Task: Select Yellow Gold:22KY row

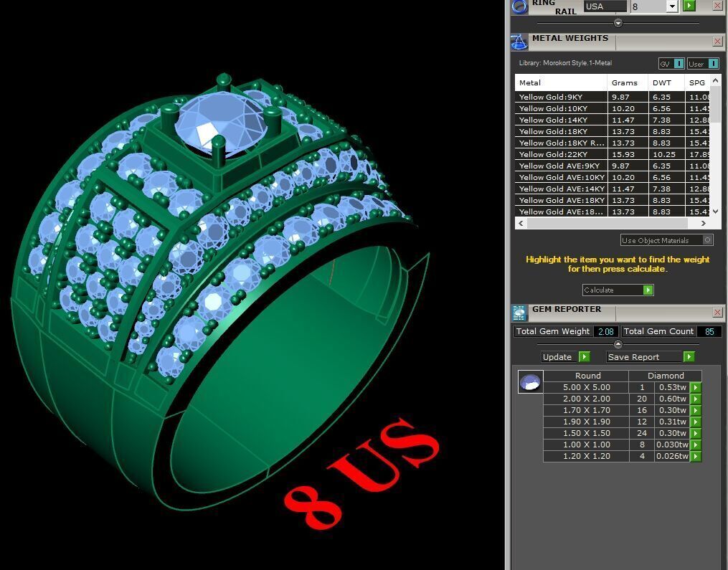Action: point(613,155)
